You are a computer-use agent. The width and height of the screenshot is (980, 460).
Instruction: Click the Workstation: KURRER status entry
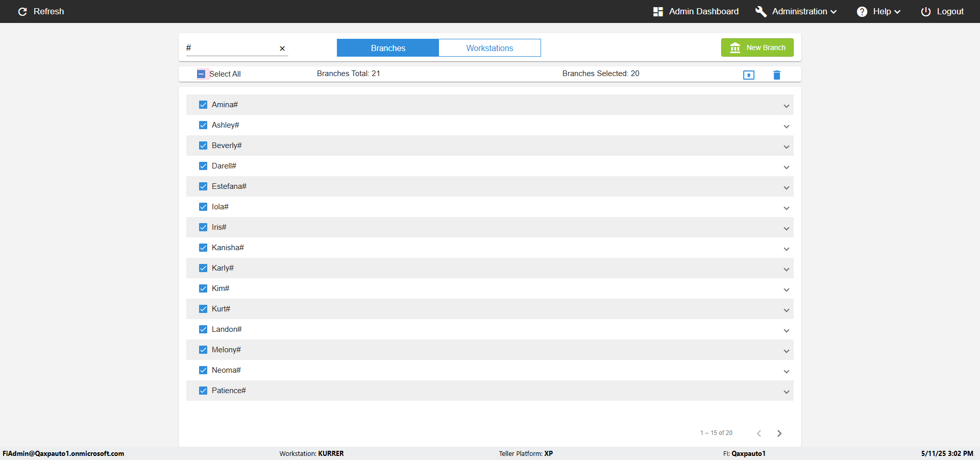click(311, 453)
